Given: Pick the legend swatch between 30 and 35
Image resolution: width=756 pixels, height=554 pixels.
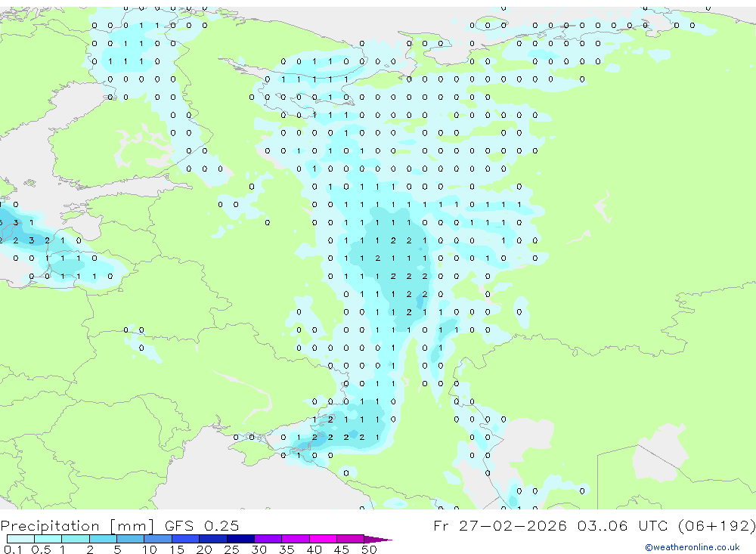Looking at the screenshot, I should click(268, 539).
